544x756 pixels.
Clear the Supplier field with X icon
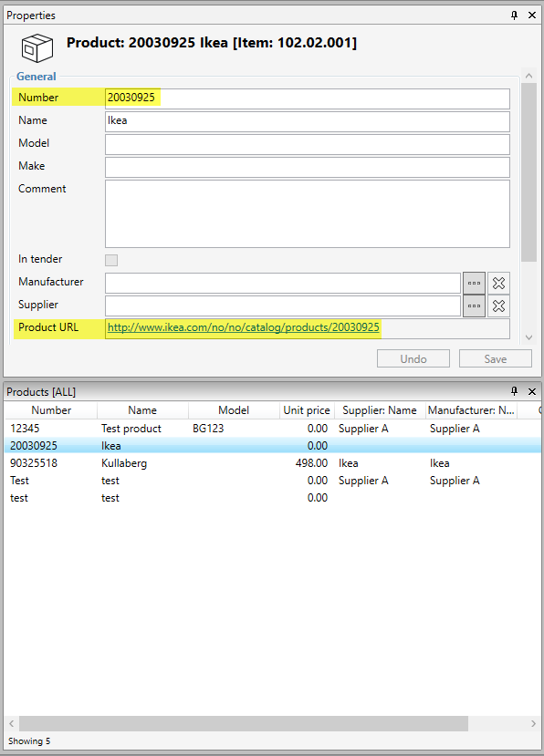[498, 306]
